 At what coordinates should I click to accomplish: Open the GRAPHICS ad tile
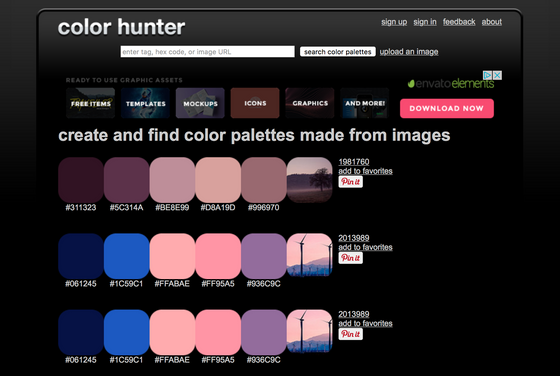(310, 103)
